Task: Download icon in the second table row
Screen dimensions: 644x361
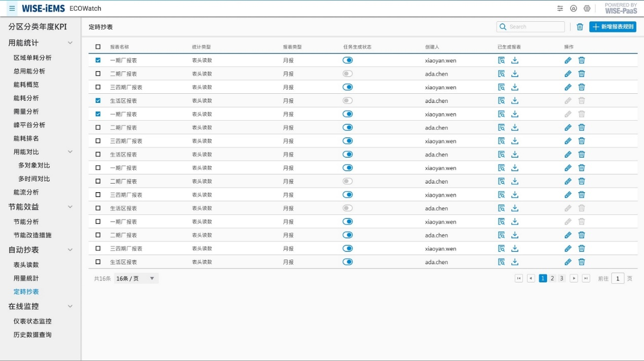Action: point(515,74)
